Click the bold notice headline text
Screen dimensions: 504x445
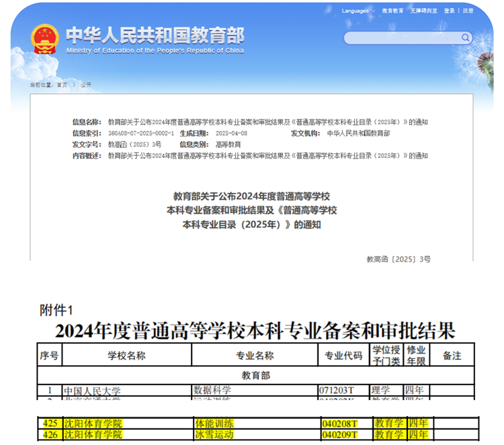[251, 210]
